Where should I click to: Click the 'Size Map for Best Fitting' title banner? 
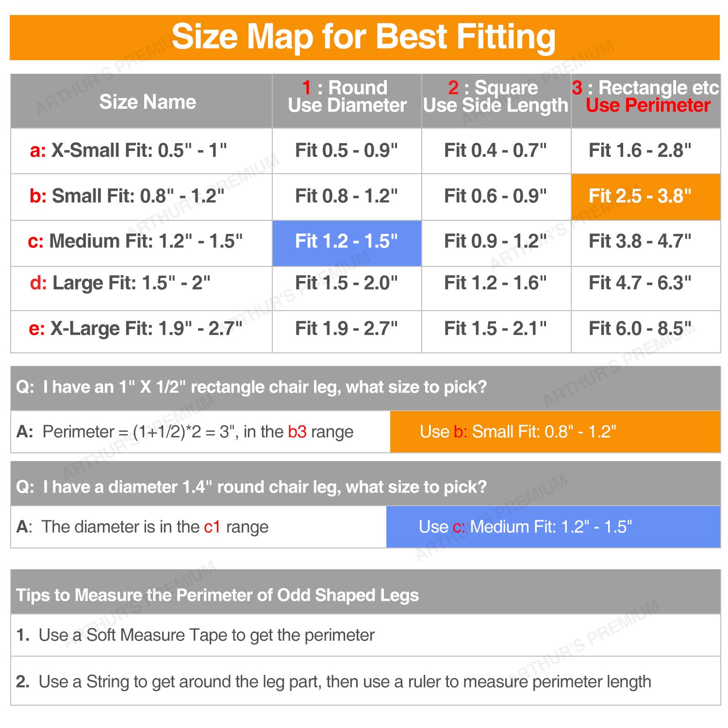[x=364, y=37]
